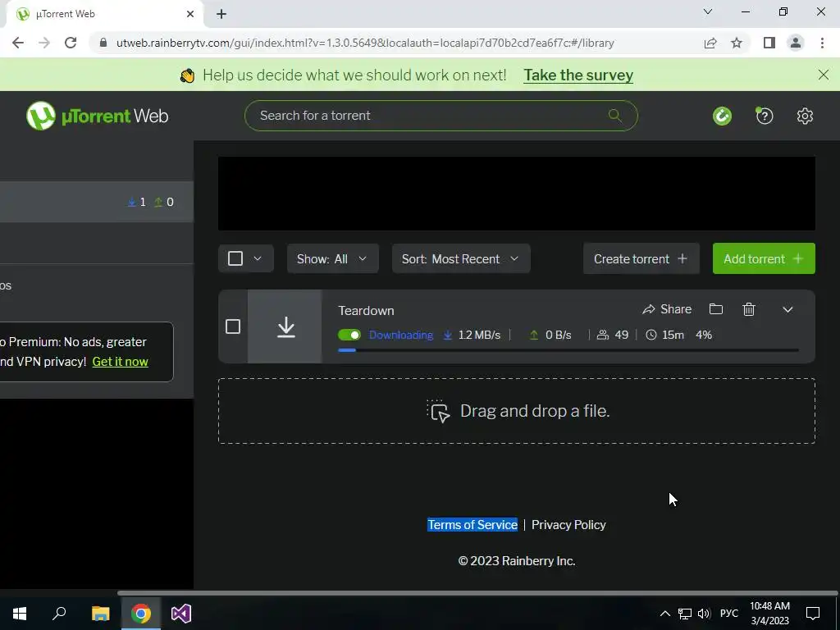The height and width of the screenshot is (630, 840).
Task: Share the Teardown torrent
Action: point(667,309)
